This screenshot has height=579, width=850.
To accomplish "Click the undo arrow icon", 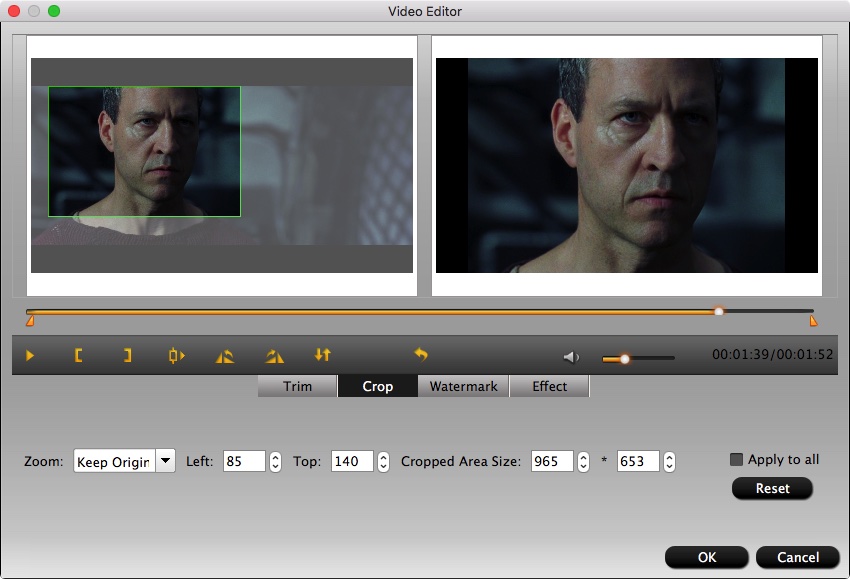I will (421, 355).
